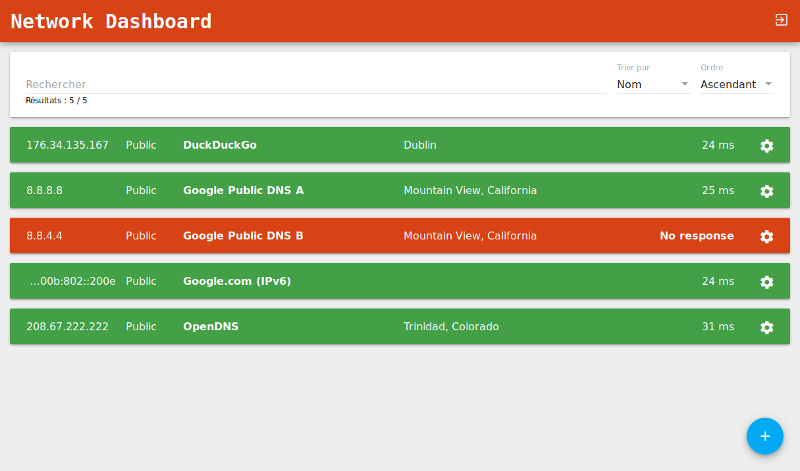Image resolution: width=800 pixels, height=471 pixels.
Task: Click the Network Dashboard title
Action: click(x=111, y=21)
